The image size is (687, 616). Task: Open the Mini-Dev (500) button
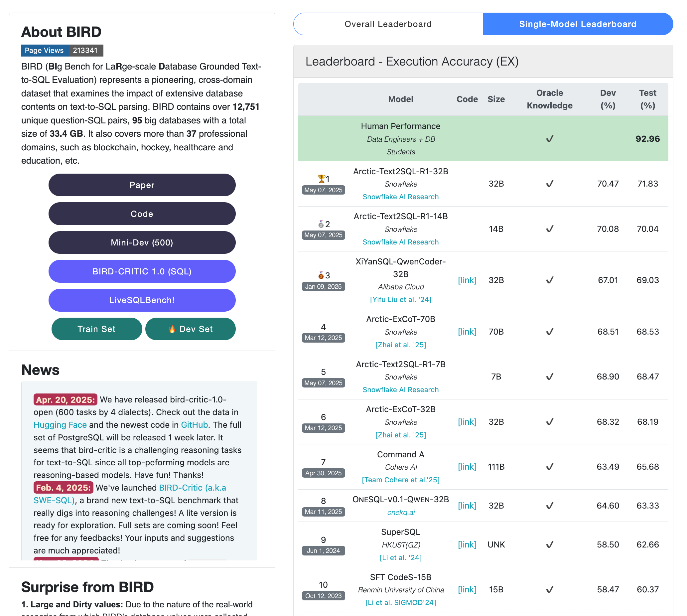pos(142,243)
